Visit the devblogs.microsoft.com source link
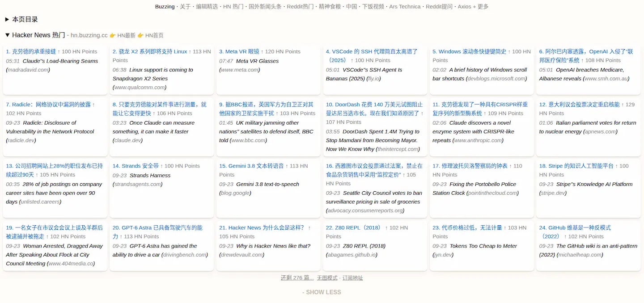 coord(496,79)
